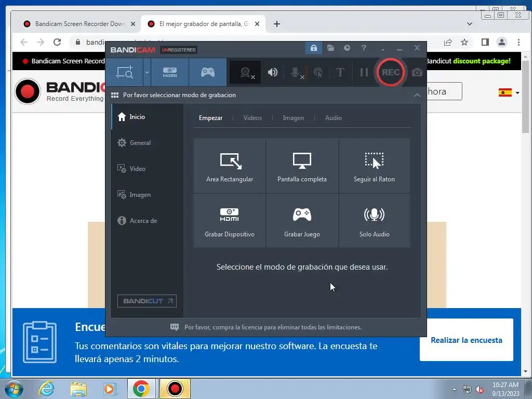Collapse the recording mode panel chevron

click(x=417, y=96)
